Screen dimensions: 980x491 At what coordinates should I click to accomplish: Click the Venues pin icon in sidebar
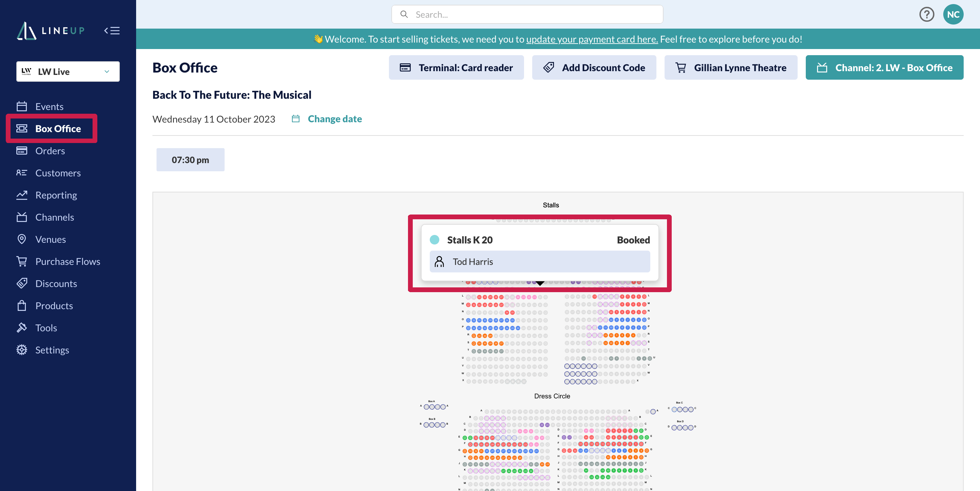tap(22, 239)
